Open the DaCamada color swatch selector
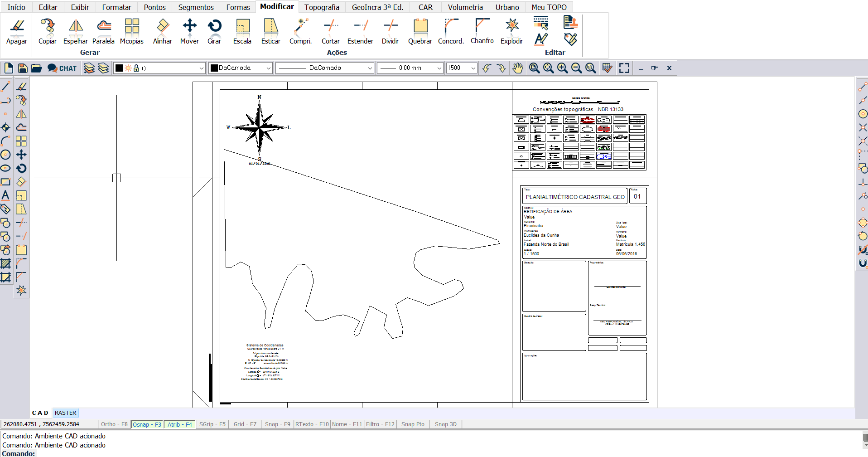 coord(240,68)
